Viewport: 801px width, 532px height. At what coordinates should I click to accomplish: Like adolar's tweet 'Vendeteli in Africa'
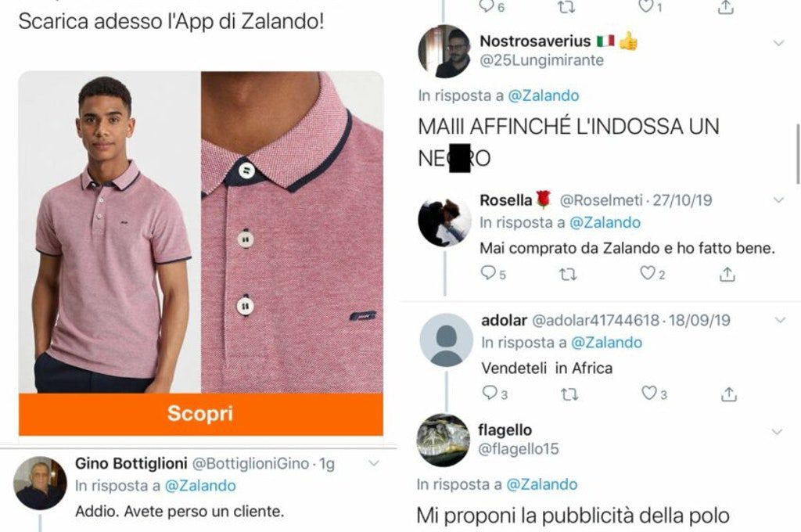[648, 393]
